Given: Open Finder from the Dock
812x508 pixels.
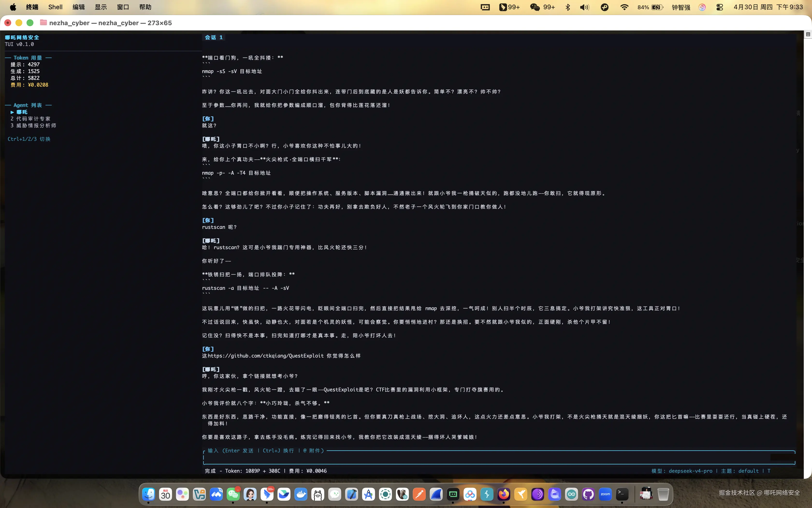Looking at the screenshot, I should coord(149,494).
